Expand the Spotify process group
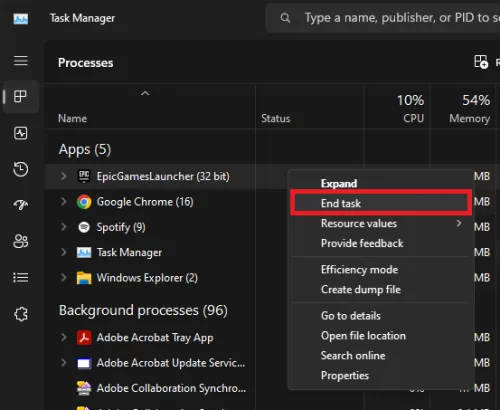This screenshot has width=500, height=410. [x=64, y=227]
